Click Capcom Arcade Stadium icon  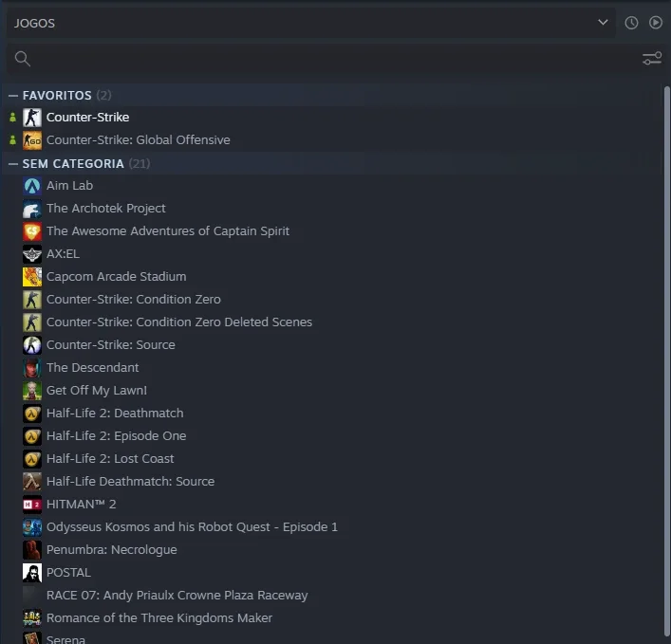click(32, 277)
